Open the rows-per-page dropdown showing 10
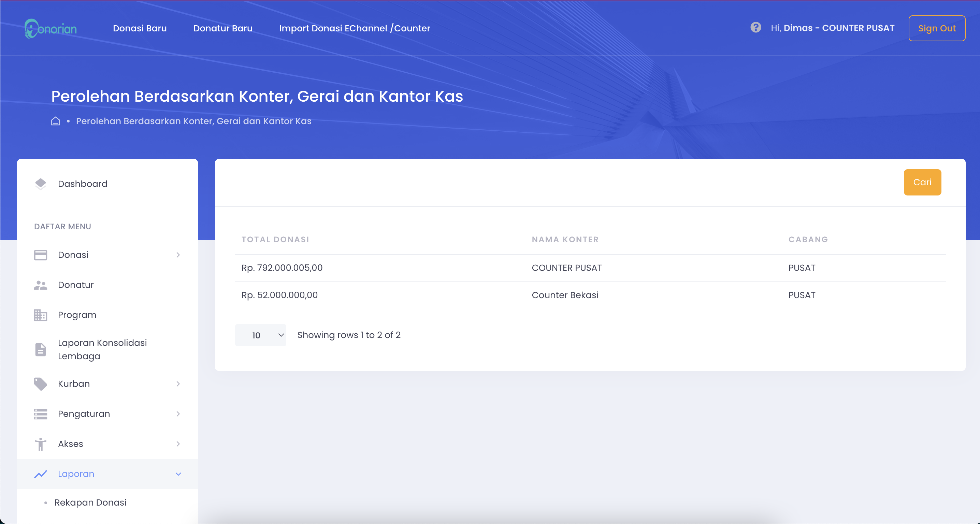 pyautogui.click(x=261, y=335)
